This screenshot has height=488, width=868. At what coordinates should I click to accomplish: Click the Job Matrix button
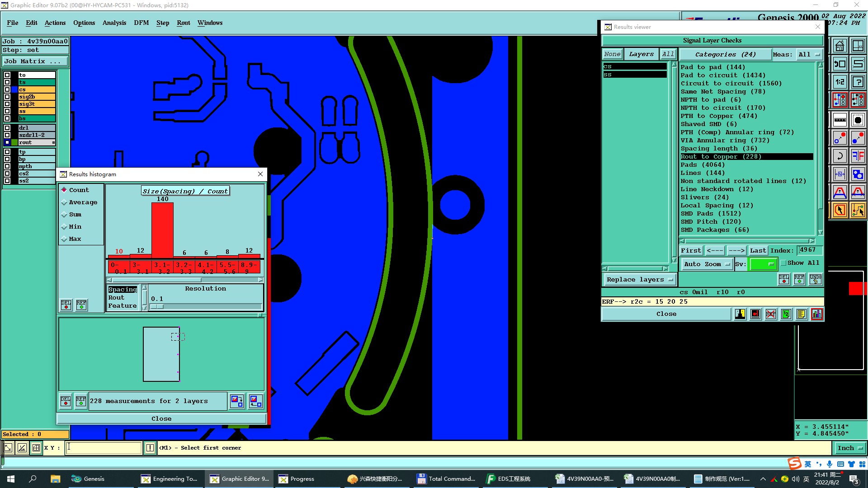(35, 61)
